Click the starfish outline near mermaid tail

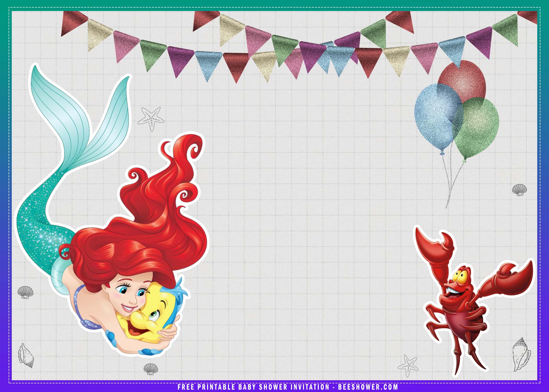(151, 119)
